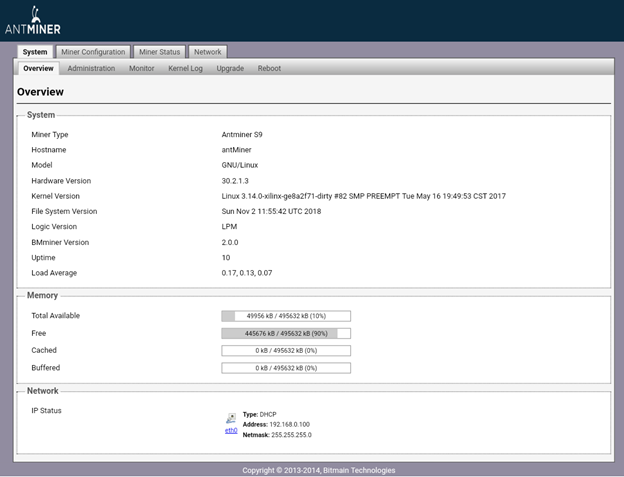Click the Free memory progress bar
The height and width of the screenshot is (477, 624).
pos(286,333)
